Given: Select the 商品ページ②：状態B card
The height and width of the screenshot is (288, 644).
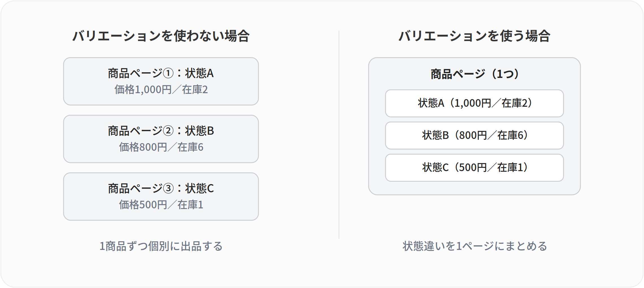Looking at the screenshot, I should tap(161, 139).
